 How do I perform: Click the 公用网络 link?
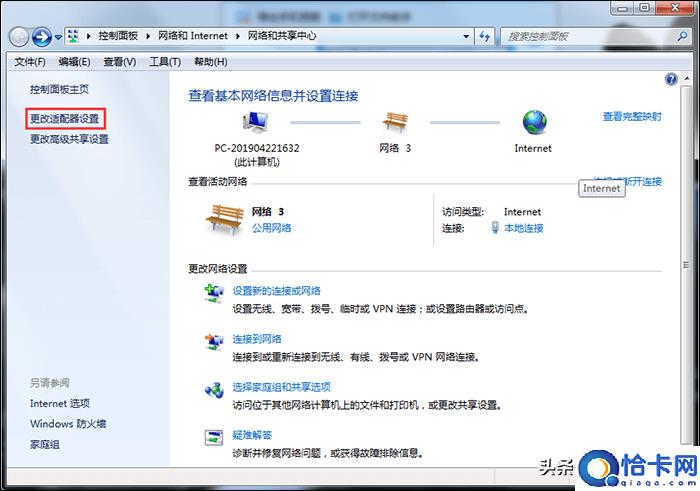(x=271, y=228)
